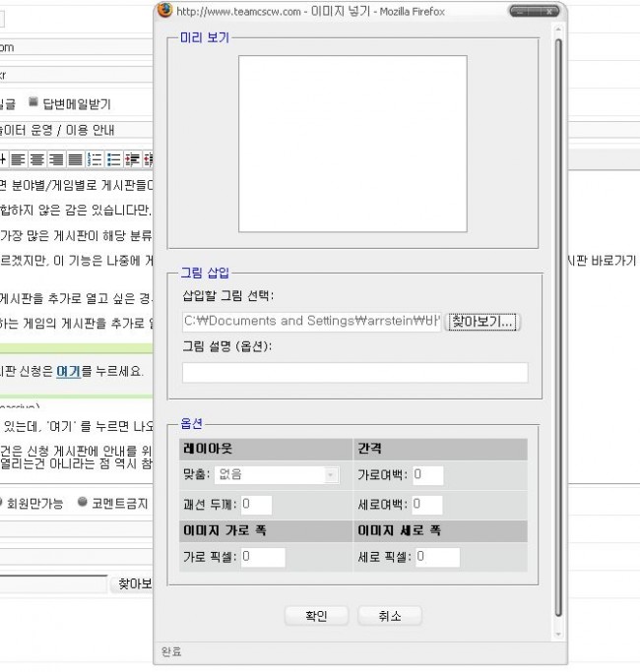Viewport: 640px width, 672px height.
Task: Insert a bulleted list from editor toolbar
Action: coord(114,159)
